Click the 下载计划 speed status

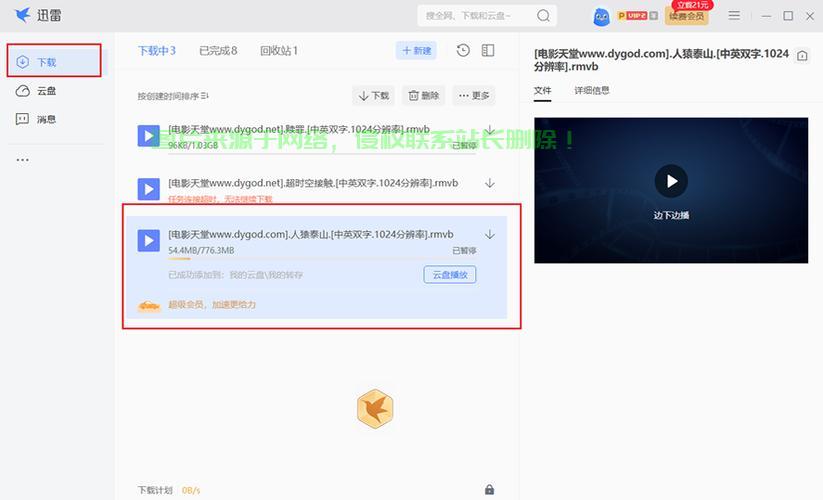click(x=168, y=490)
